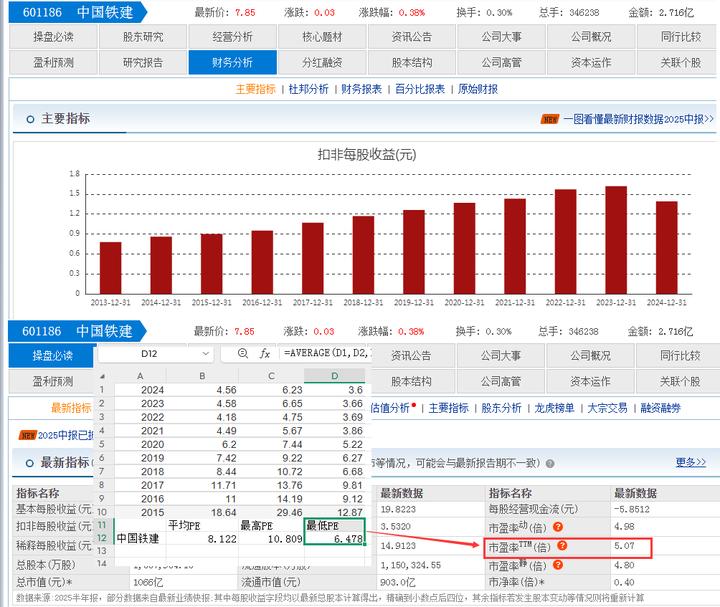
Task: Click NEW badge beside 一图看懂最新财报数据
Action: click(x=550, y=119)
